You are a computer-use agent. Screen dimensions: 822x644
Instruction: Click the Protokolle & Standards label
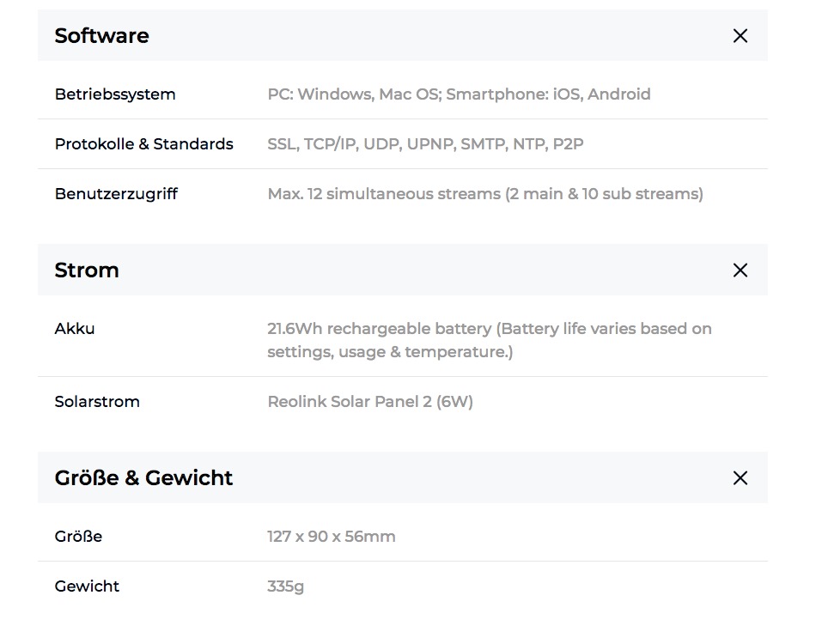click(x=143, y=144)
